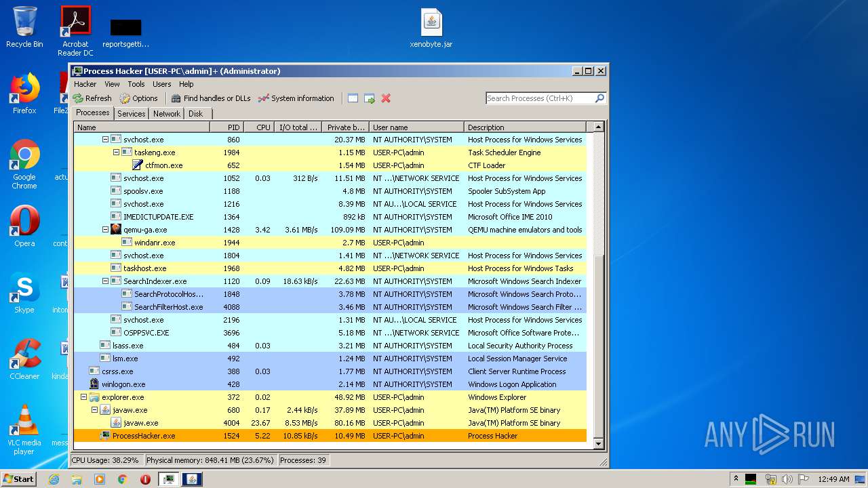Open the Help menu
868x488 pixels.
coord(186,84)
